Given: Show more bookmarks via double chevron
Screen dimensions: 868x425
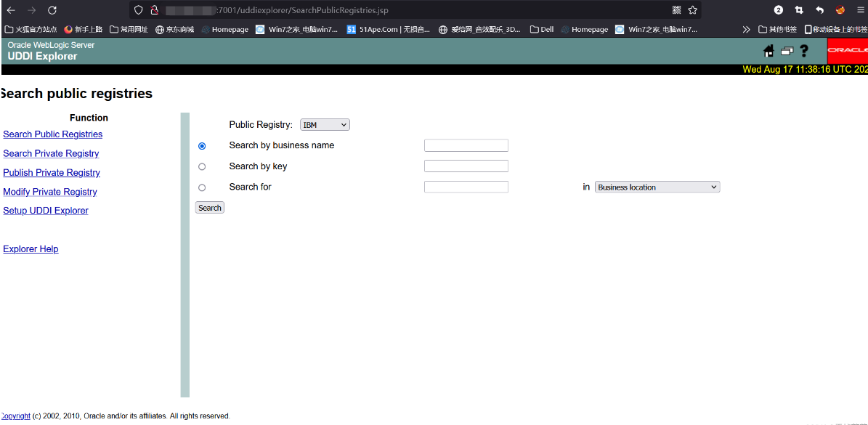Looking at the screenshot, I should point(746,29).
